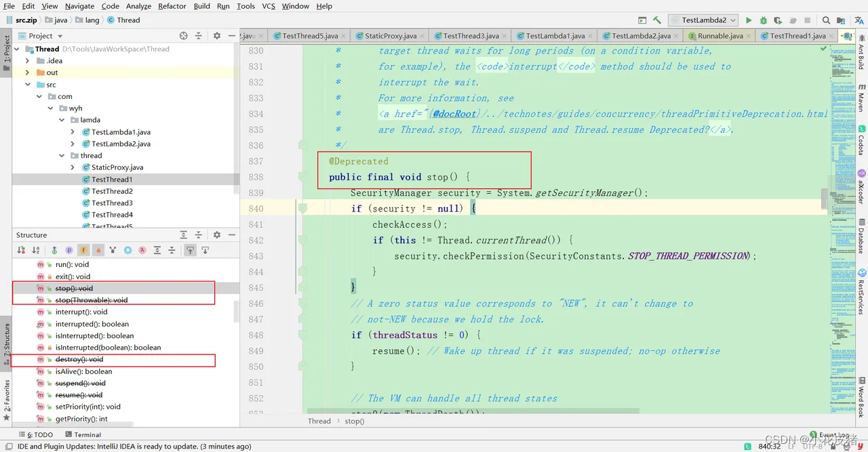Open Project panel settings gear
This screenshot has height=452, width=868.
217,36
